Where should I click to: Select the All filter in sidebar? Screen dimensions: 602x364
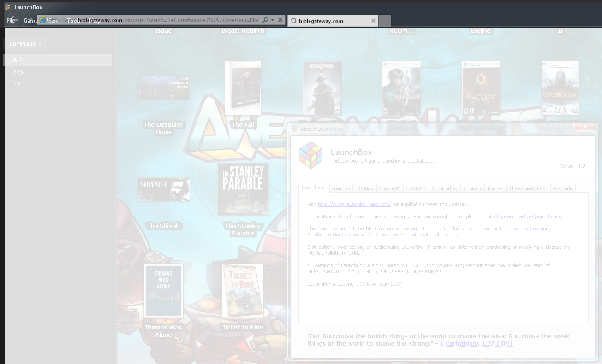click(58, 60)
